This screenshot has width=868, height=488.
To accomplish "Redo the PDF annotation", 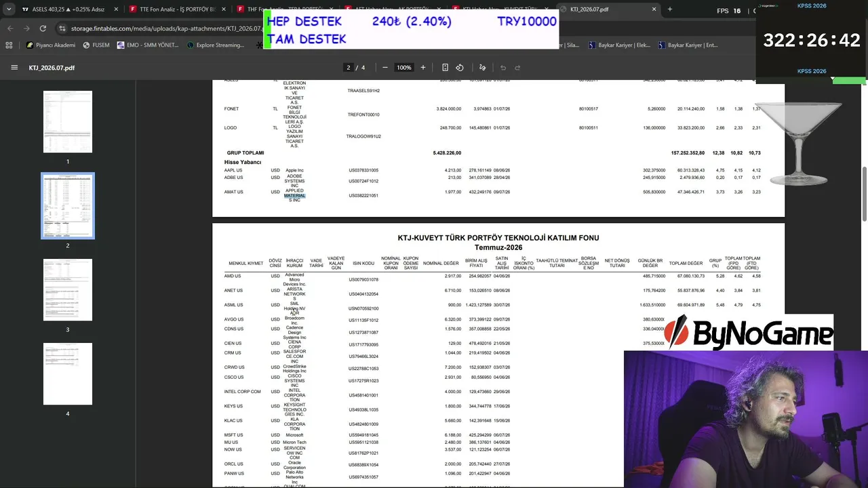I will tap(517, 68).
